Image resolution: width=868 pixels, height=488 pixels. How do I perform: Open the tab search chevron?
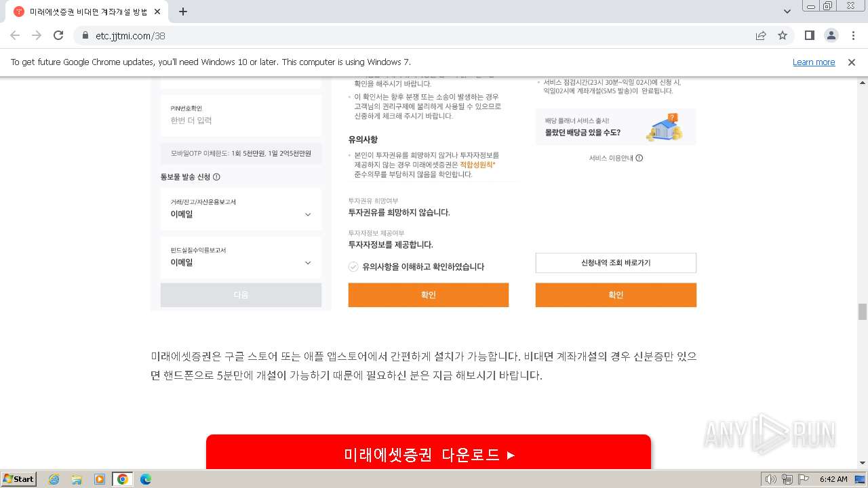(x=787, y=12)
